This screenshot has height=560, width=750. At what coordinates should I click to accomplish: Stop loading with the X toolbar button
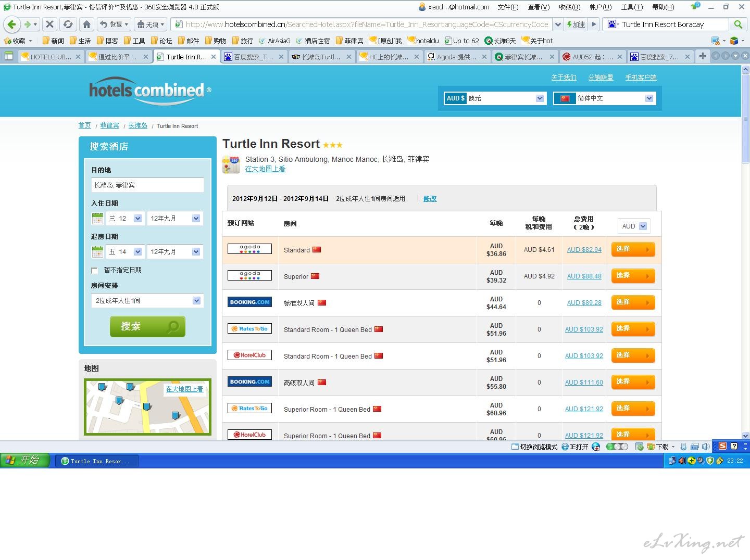pyautogui.click(x=49, y=24)
